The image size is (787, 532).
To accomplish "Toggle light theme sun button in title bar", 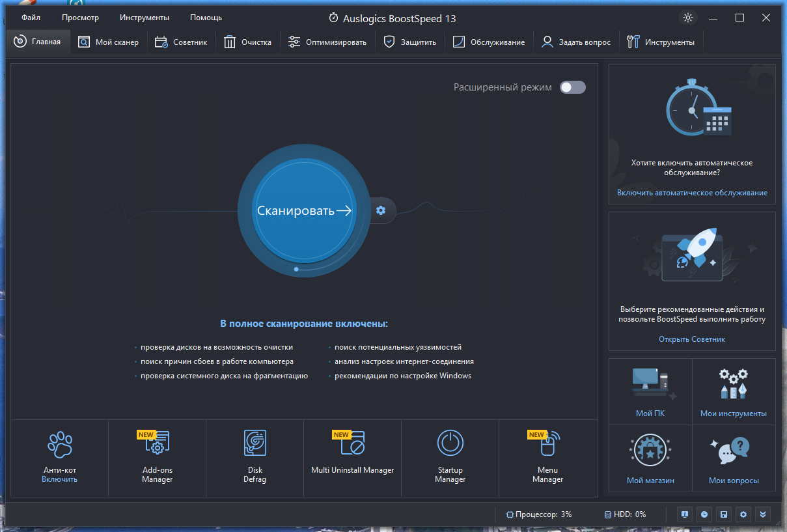I will 688,18.
